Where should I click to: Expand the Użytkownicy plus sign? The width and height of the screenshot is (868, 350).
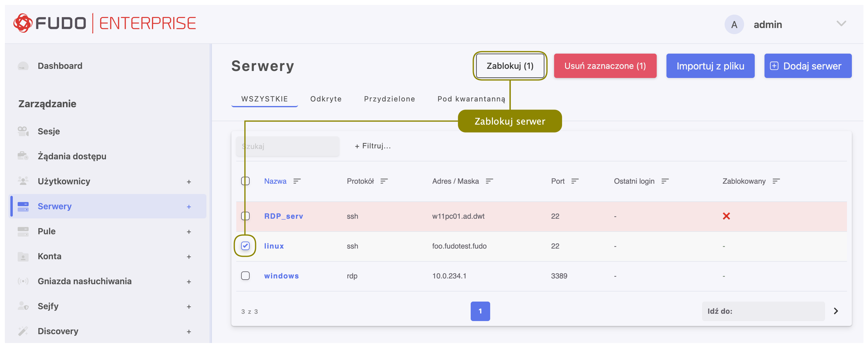[x=189, y=182]
